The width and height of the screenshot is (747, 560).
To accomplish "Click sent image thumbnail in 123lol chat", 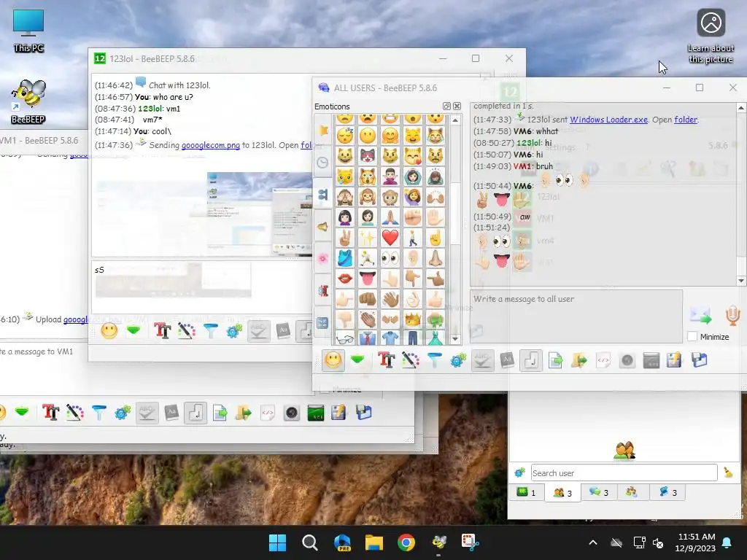I will pyautogui.click(x=259, y=214).
